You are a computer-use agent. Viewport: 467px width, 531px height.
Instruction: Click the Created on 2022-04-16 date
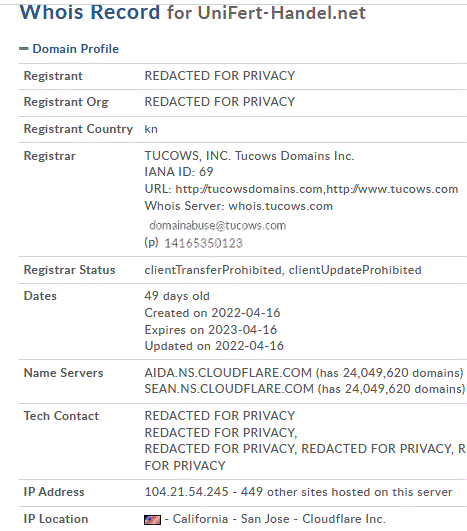tap(212, 313)
